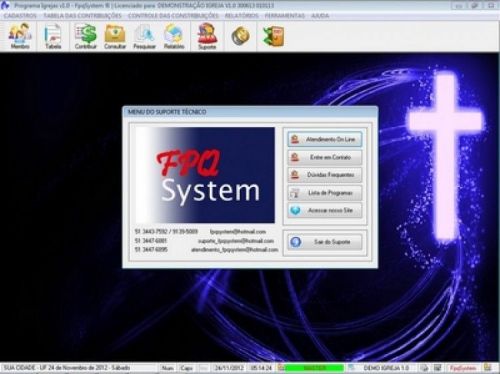
Task: Click the Suporte toolbar icon
Action: point(207,36)
